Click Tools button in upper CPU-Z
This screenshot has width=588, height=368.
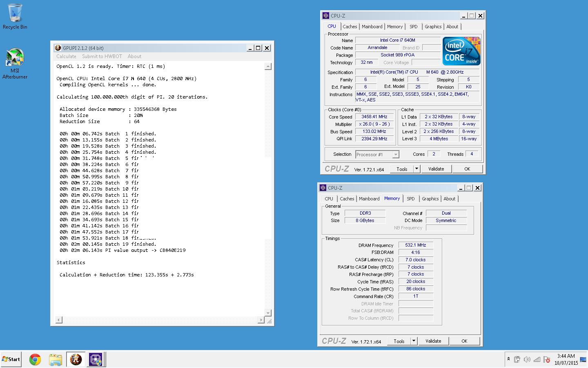click(402, 169)
